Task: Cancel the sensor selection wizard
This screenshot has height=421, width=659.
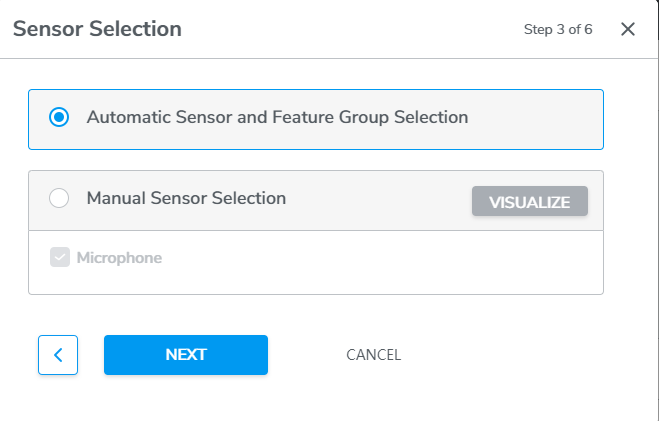Action: 373,355
